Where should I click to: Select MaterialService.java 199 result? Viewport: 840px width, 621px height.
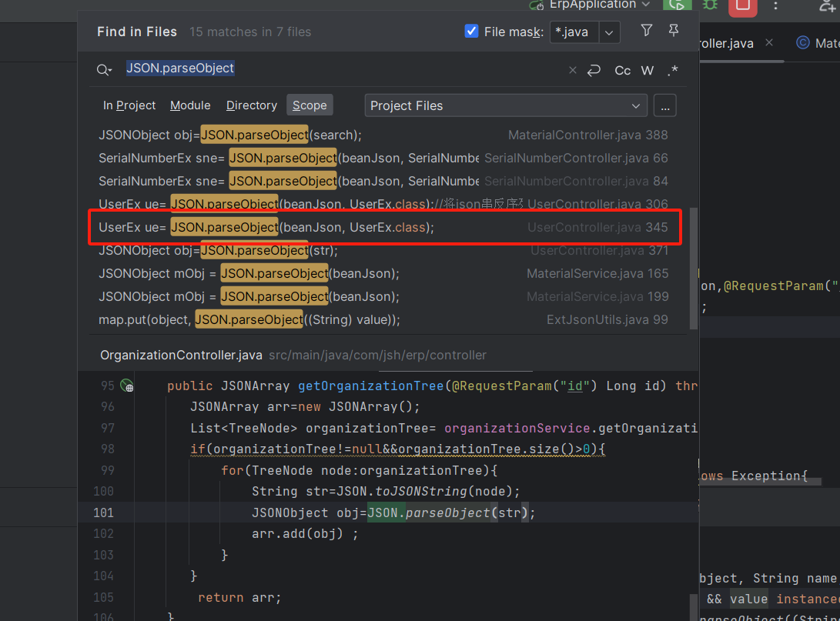tap(383, 296)
